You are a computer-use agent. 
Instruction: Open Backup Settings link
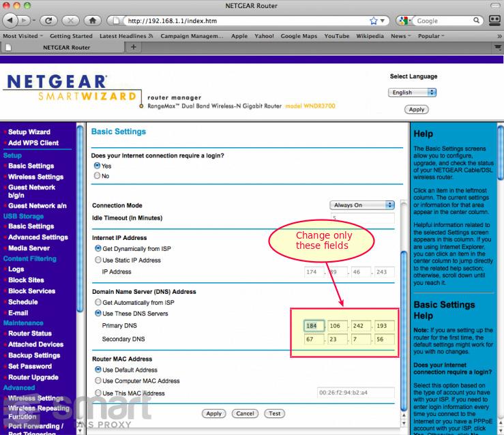pyautogui.click(x=34, y=355)
